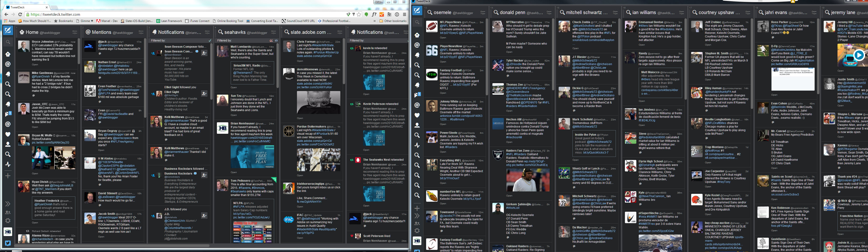Click the HB avatar in right TweetDeck app sidebar
This screenshot has height=252, width=868.
tap(417, 241)
